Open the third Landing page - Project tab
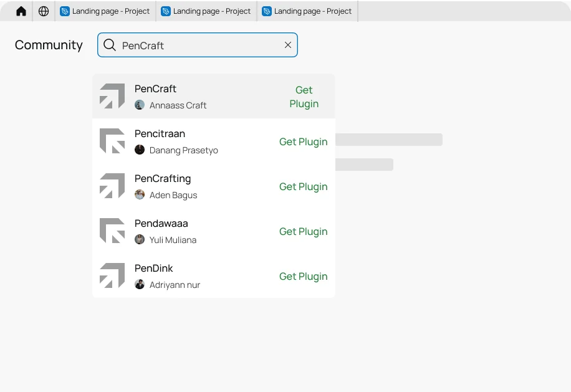 [307, 11]
